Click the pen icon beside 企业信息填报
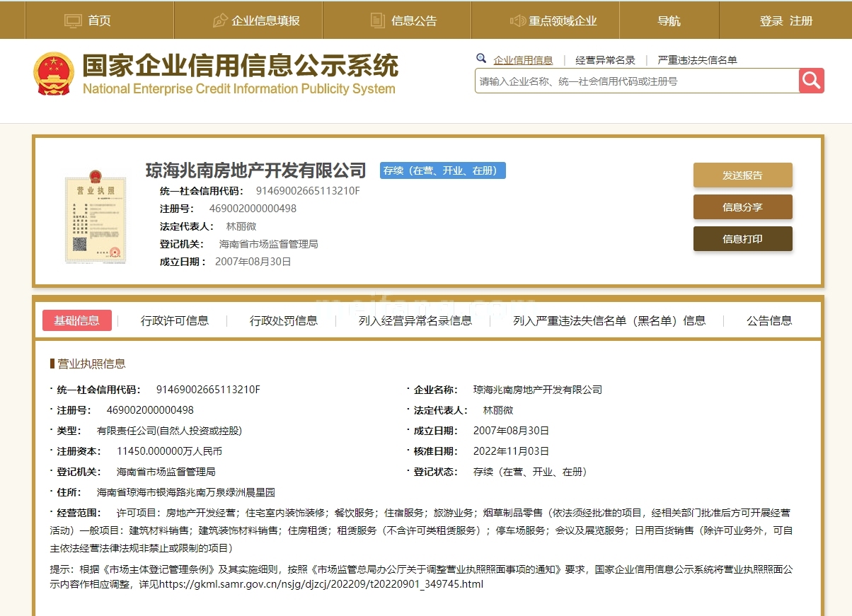Screen dimensions: 852x616 tap(219, 20)
